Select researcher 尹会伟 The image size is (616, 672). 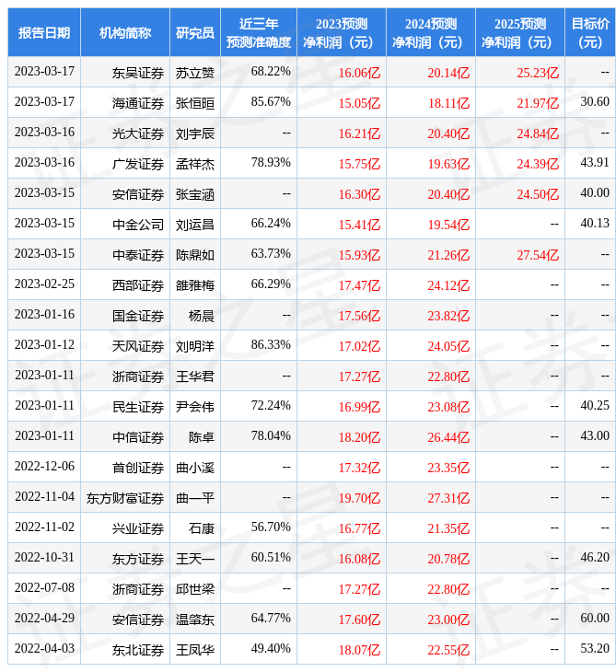coord(195,407)
